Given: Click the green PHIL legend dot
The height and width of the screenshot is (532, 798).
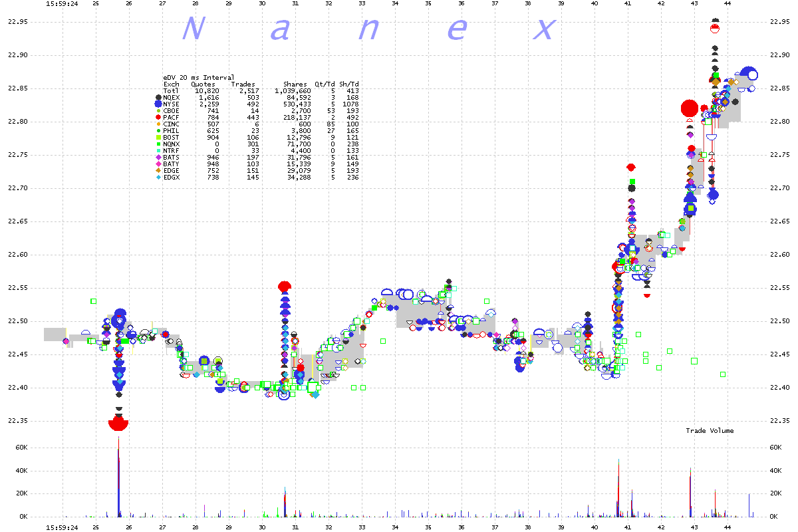Looking at the screenshot, I should (x=158, y=131).
